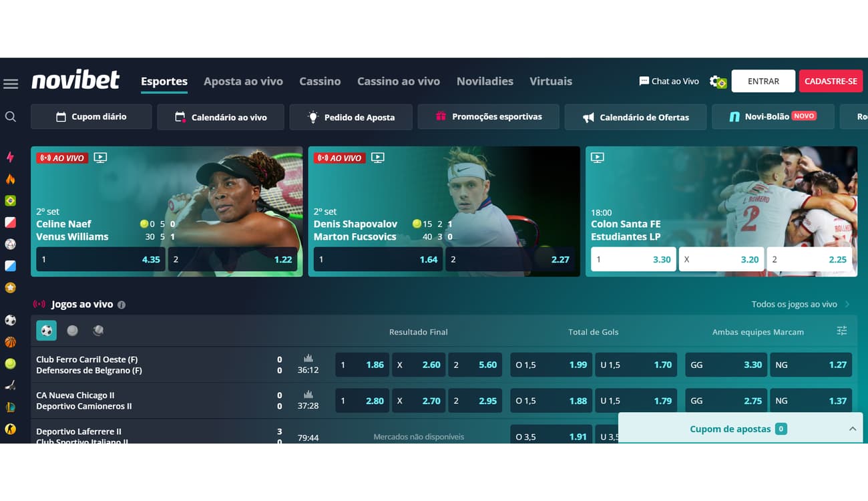The height and width of the screenshot is (501, 868).
Task: Open Novi-Bolão
Action: tap(773, 117)
